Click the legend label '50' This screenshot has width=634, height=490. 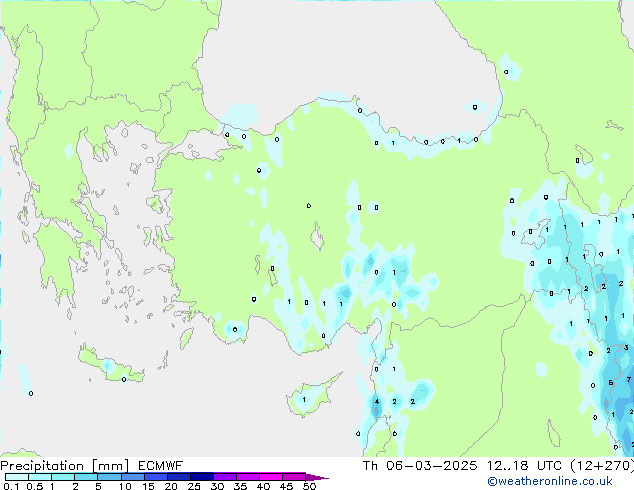point(309,486)
